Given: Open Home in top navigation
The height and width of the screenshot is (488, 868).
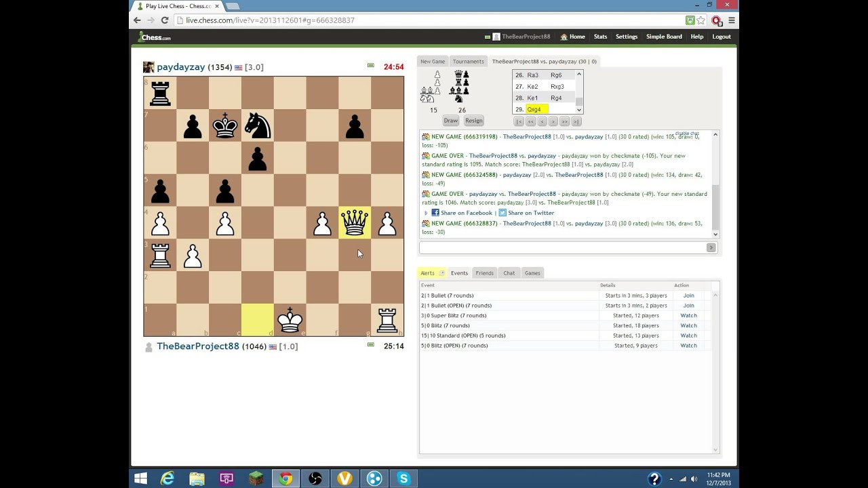Looking at the screenshot, I should coord(573,37).
